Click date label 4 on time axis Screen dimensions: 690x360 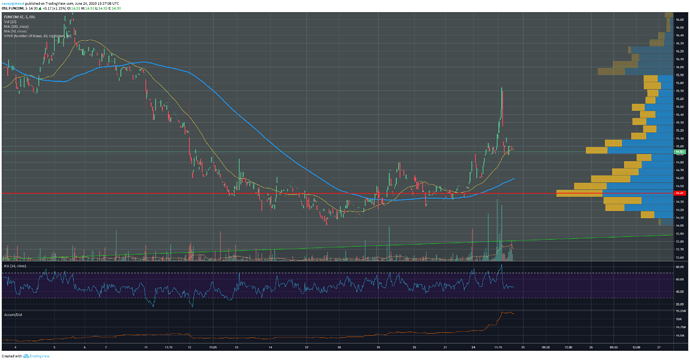point(15,347)
